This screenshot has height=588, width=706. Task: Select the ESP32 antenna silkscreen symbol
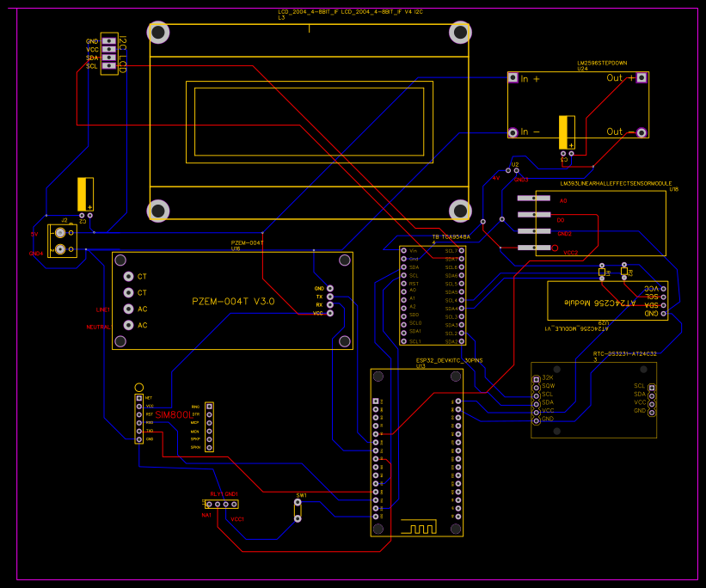pos(419,527)
